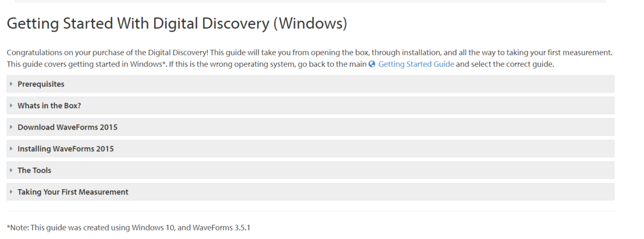Open the 'Whats in the Box?' title text

(x=49, y=106)
